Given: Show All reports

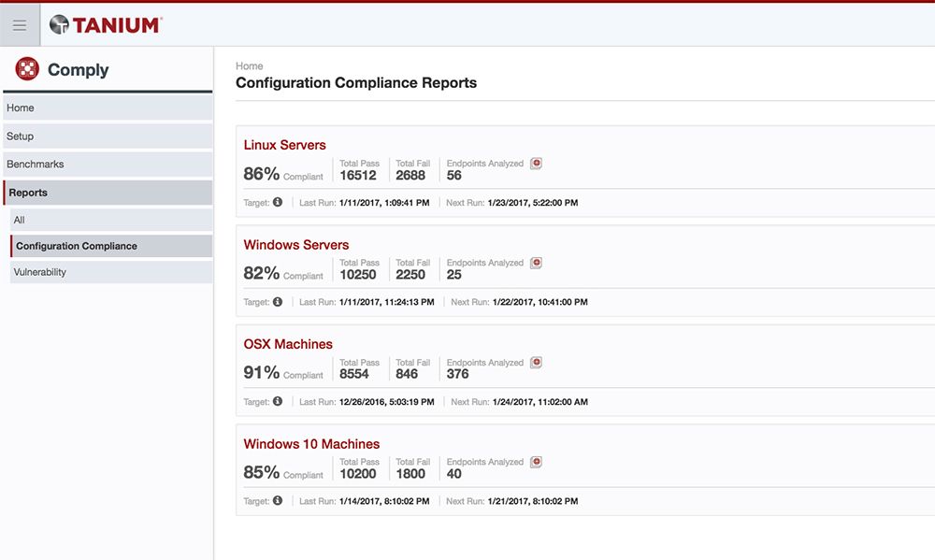Looking at the screenshot, I should pos(111,220).
